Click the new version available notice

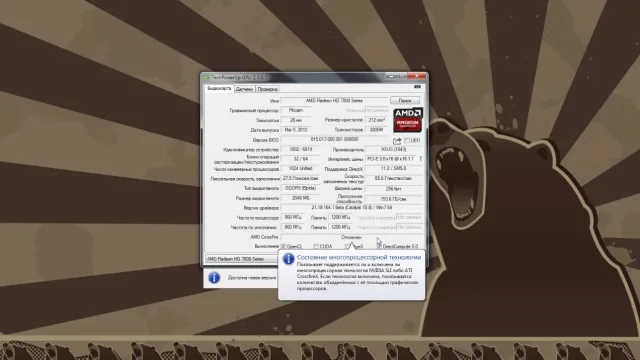252,278
